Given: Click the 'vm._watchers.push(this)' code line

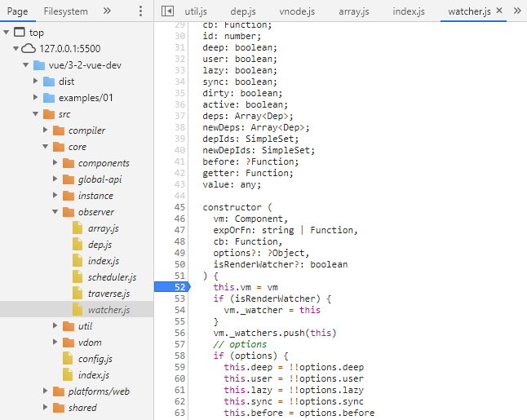Looking at the screenshot, I should pyautogui.click(x=275, y=333).
